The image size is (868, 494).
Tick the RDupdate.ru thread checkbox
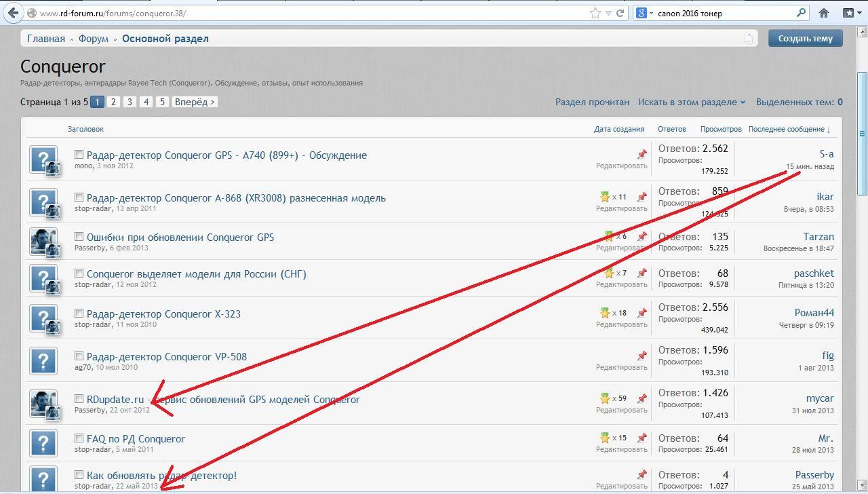(79, 399)
